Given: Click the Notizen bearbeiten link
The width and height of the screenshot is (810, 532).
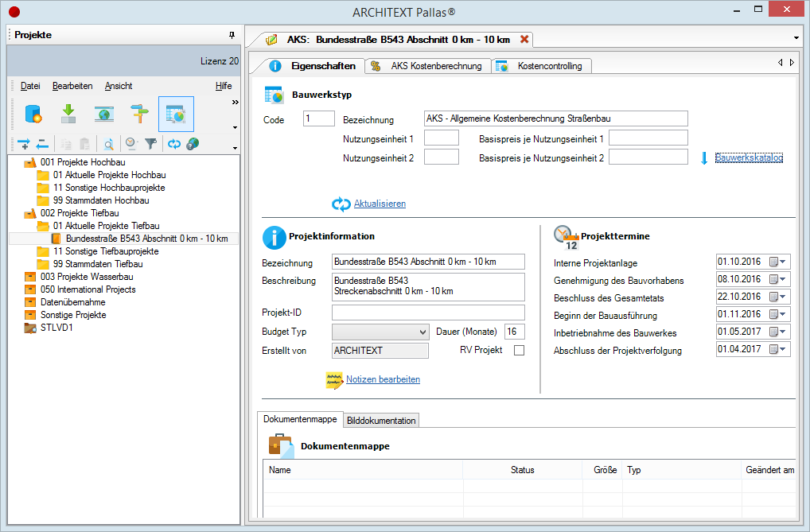Looking at the screenshot, I should click(383, 379).
